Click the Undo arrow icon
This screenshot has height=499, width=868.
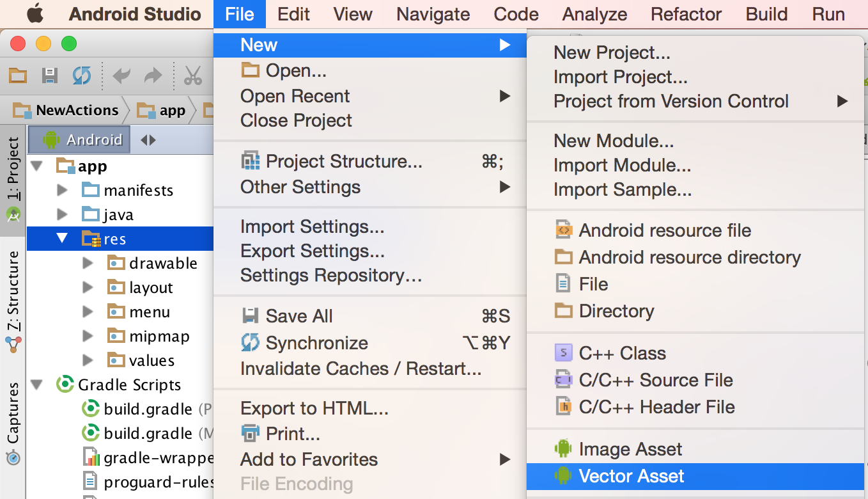(x=121, y=76)
